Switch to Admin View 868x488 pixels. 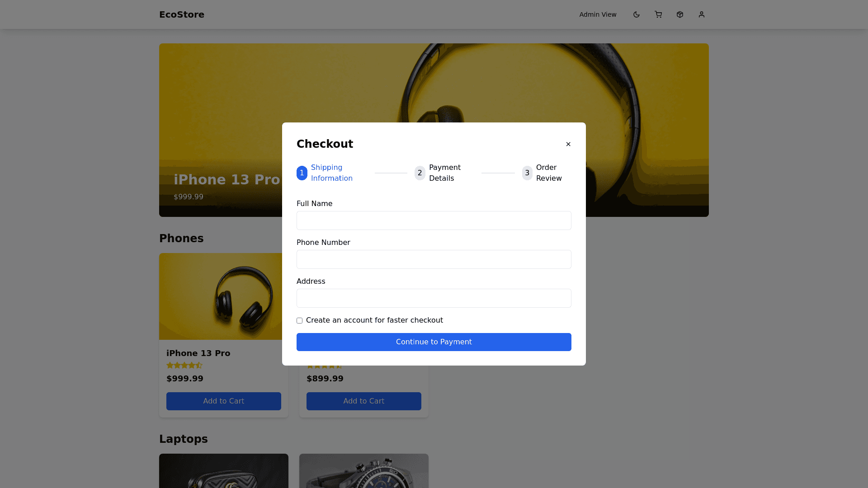(598, 14)
